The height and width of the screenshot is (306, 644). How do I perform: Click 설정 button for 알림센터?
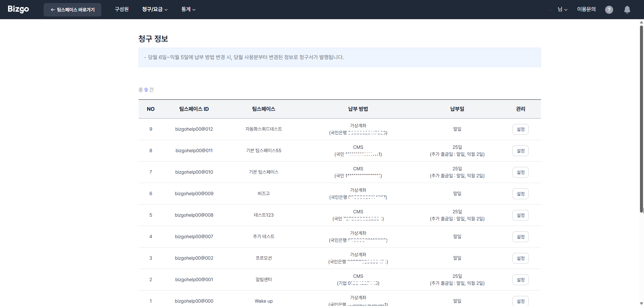click(x=520, y=279)
